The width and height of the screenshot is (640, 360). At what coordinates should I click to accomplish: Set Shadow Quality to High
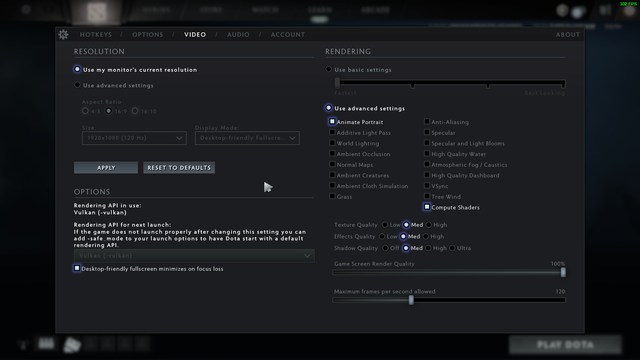tap(428, 248)
